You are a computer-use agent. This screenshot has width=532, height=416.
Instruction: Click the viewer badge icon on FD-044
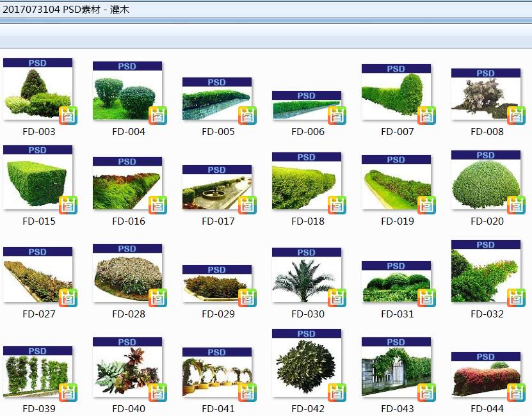pyautogui.click(x=516, y=392)
